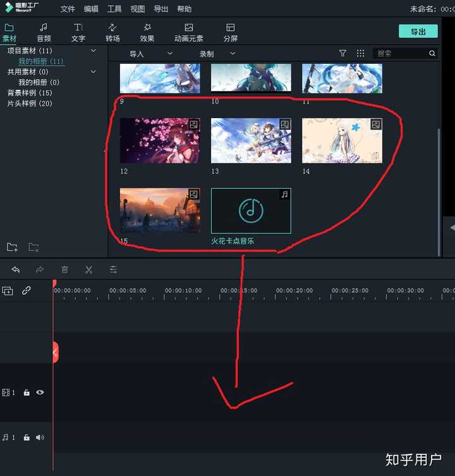Click the video track 1 filmstrip icon
Viewport: 455px width, 476px height.
pos(6,393)
